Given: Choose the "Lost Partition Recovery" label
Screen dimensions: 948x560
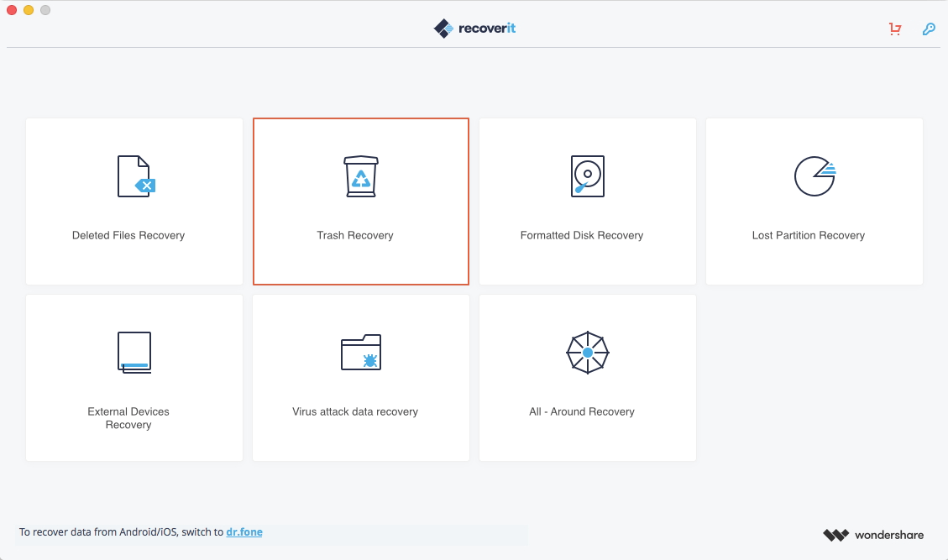Looking at the screenshot, I should (808, 236).
